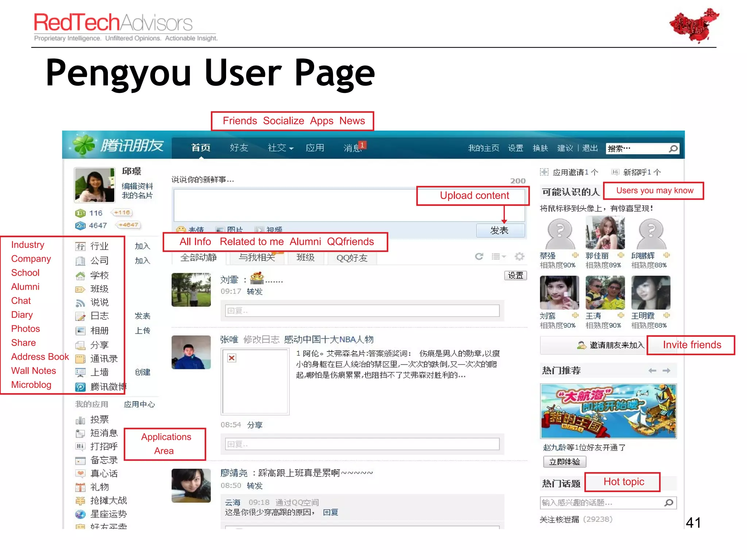Open the 应用 apps menu
Image resolution: width=747 pixels, height=560 pixels.
pos(315,148)
